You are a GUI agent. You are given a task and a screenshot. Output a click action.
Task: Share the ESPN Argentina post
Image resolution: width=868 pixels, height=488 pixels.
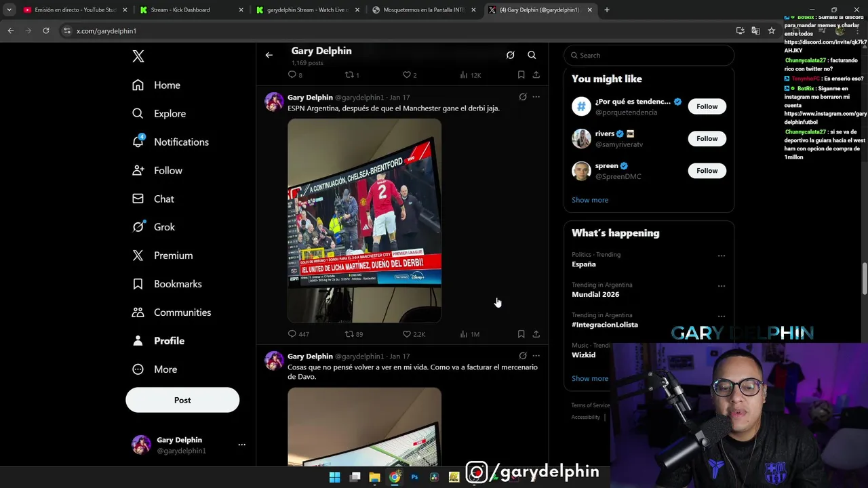tap(536, 334)
